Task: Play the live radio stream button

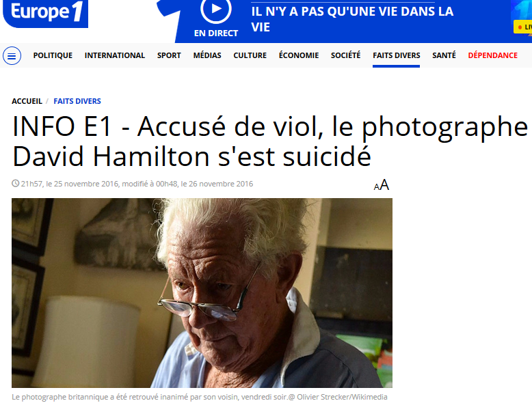Action: pos(216,10)
